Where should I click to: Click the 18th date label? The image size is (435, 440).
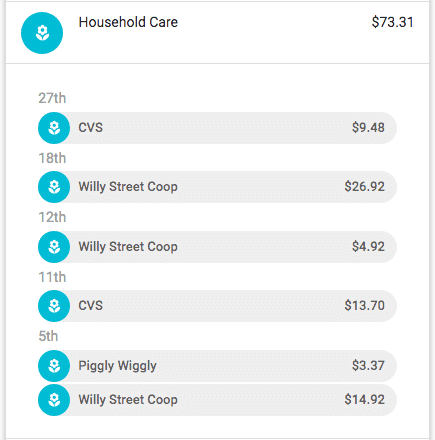[52, 158]
